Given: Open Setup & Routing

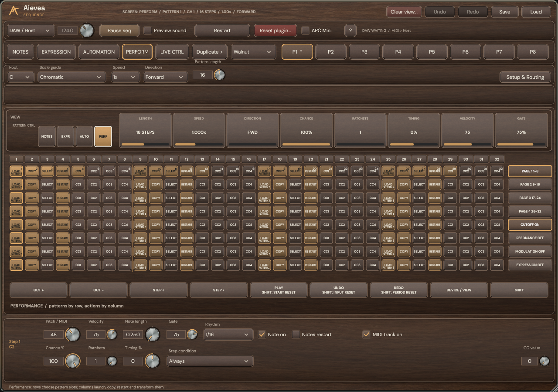Looking at the screenshot, I should point(525,77).
